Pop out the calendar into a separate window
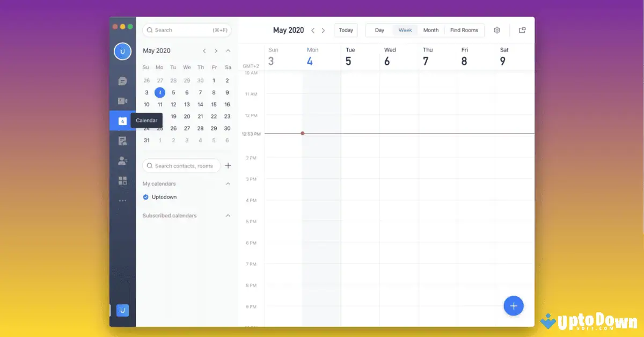 [521, 30]
